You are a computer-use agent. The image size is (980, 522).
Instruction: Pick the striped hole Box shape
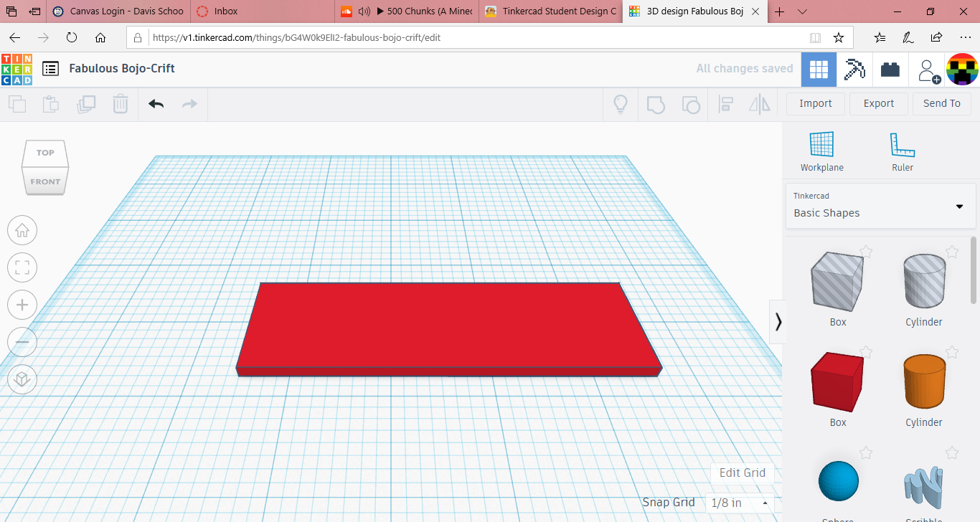coord(838,282)
